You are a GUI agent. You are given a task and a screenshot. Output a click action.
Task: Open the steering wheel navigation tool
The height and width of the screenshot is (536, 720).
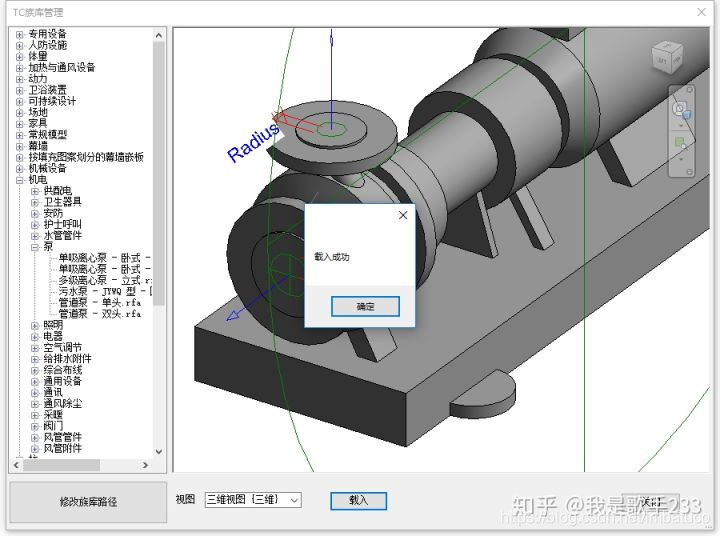[679, 110]
